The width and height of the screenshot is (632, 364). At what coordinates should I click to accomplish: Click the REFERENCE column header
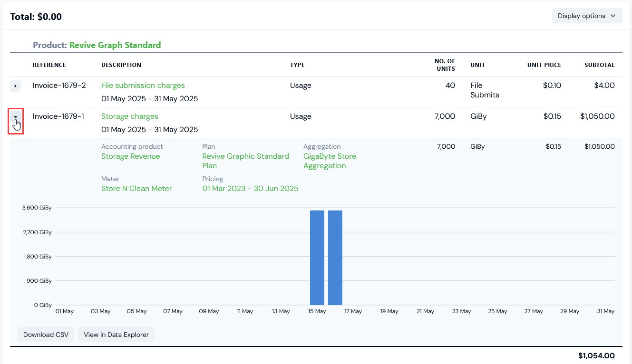point(49,65)
